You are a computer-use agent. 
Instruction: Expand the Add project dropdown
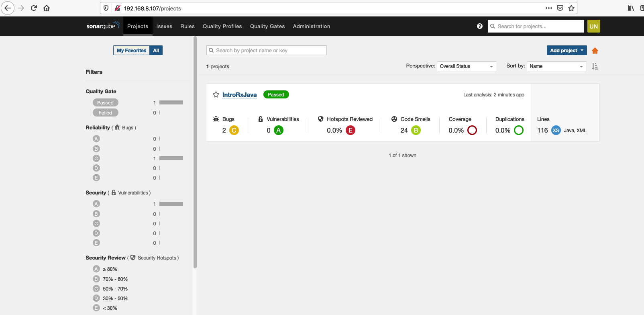567,51
